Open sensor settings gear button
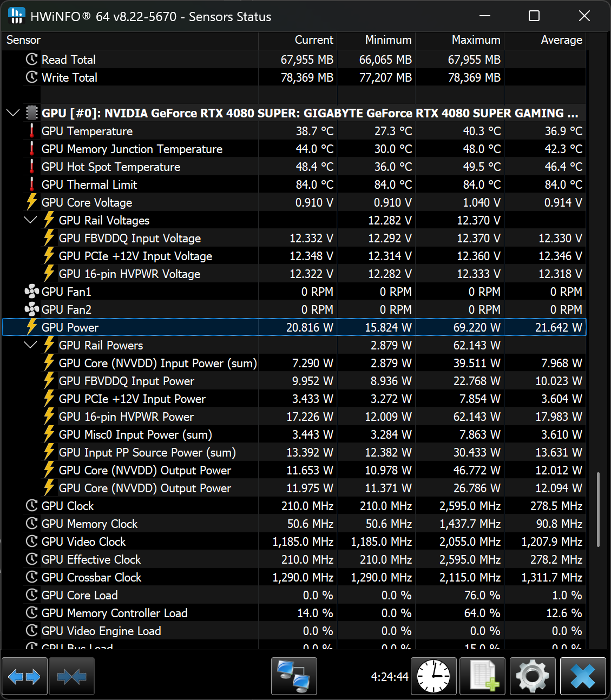 click(533, 676)
